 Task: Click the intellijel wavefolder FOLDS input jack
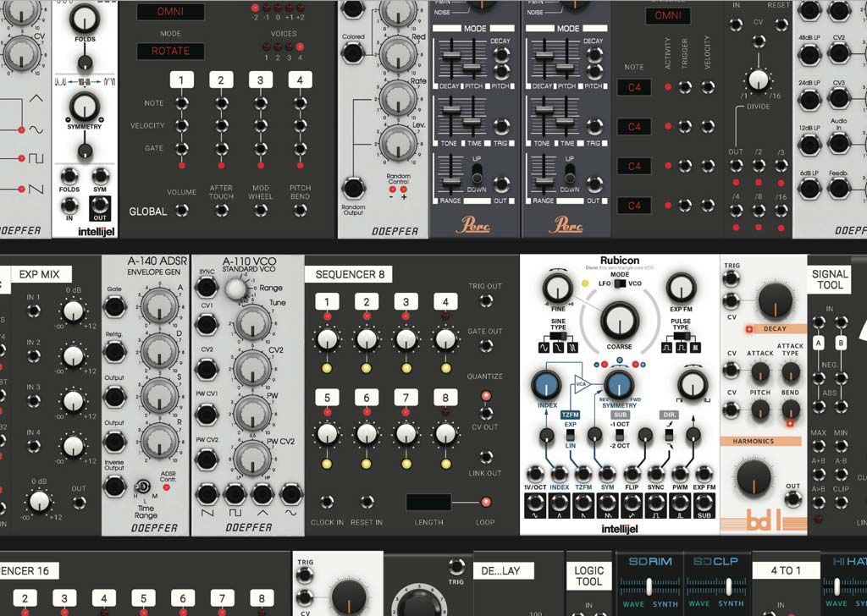[x=69, y=177]
